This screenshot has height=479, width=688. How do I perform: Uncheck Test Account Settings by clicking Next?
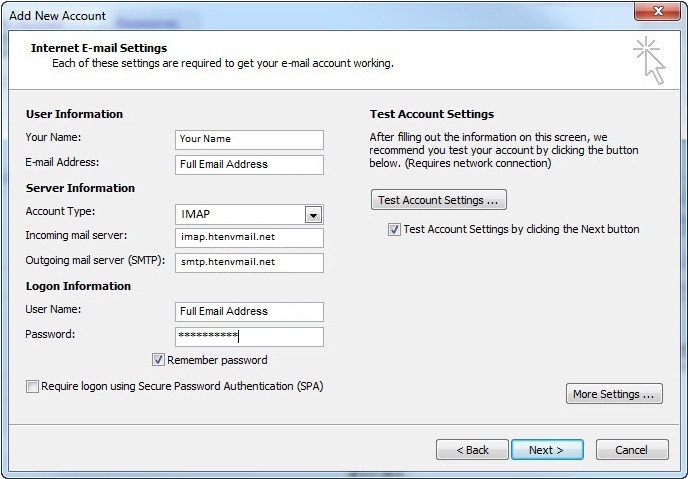(x=394, y=229)
